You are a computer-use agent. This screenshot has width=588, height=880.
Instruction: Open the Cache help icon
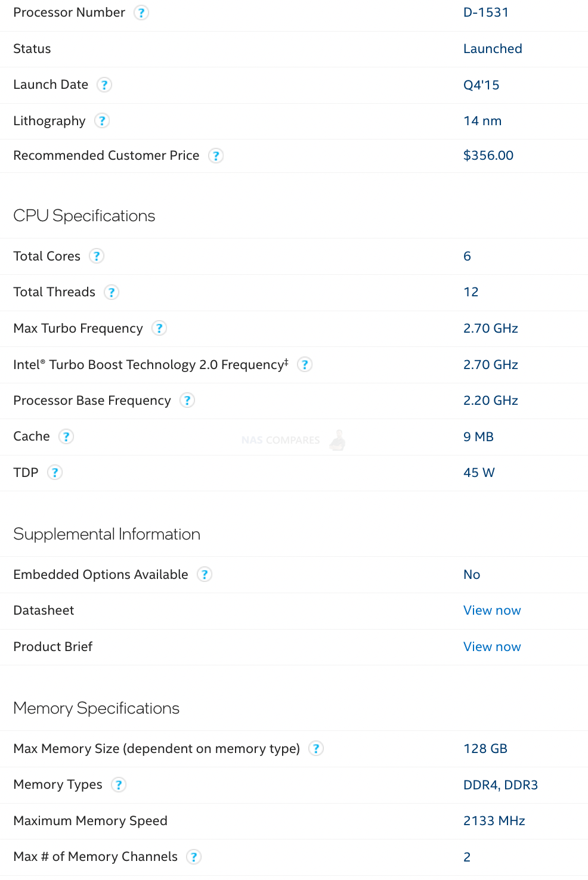coord(66,436)
